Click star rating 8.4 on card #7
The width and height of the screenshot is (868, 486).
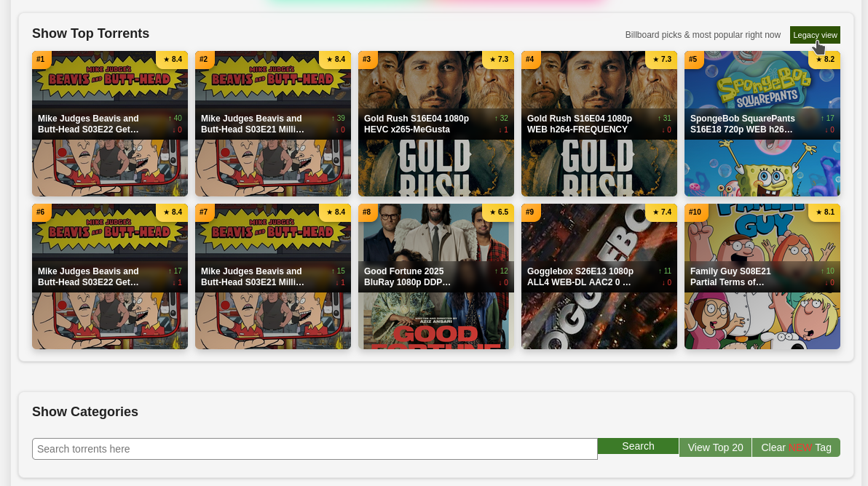[336, 212]
